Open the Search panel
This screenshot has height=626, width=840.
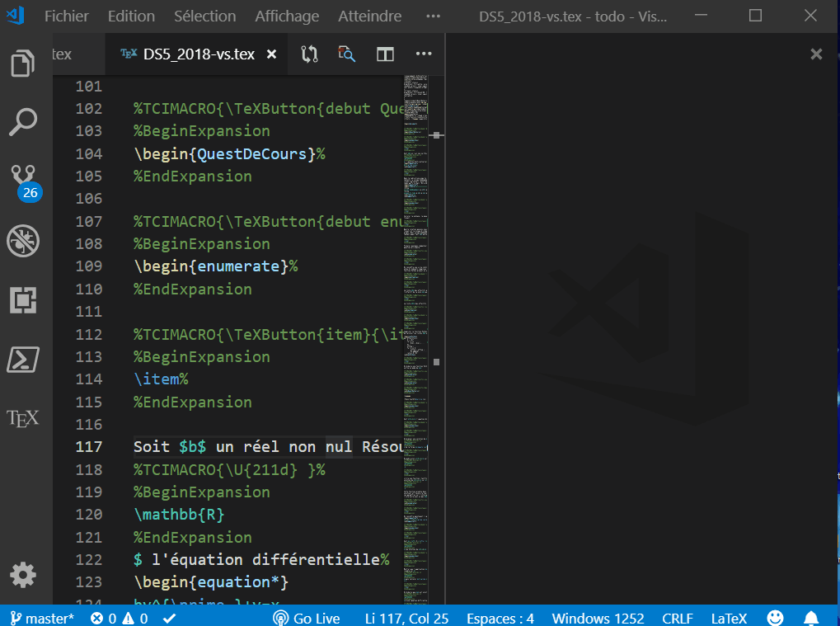[x=24, y=121]
